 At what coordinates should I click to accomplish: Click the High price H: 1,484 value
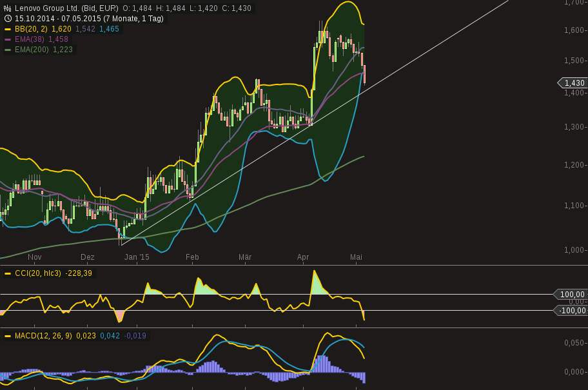(x=171, y=8)
